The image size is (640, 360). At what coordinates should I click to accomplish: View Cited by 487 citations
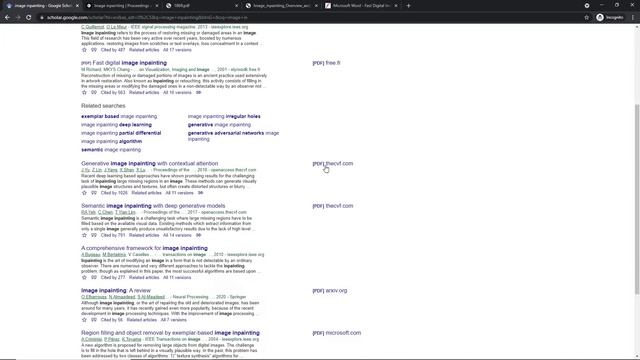[x=113, y=50]
